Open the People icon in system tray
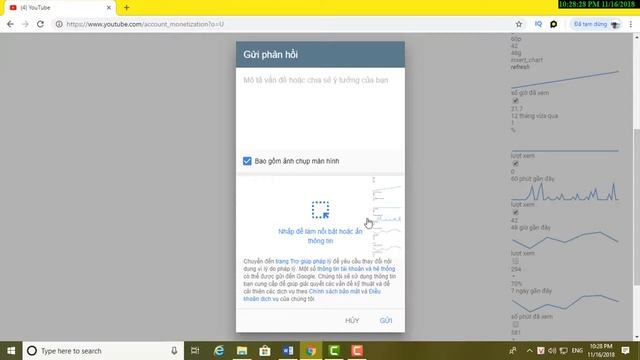The image size is (640, 360). click(513, 351)
